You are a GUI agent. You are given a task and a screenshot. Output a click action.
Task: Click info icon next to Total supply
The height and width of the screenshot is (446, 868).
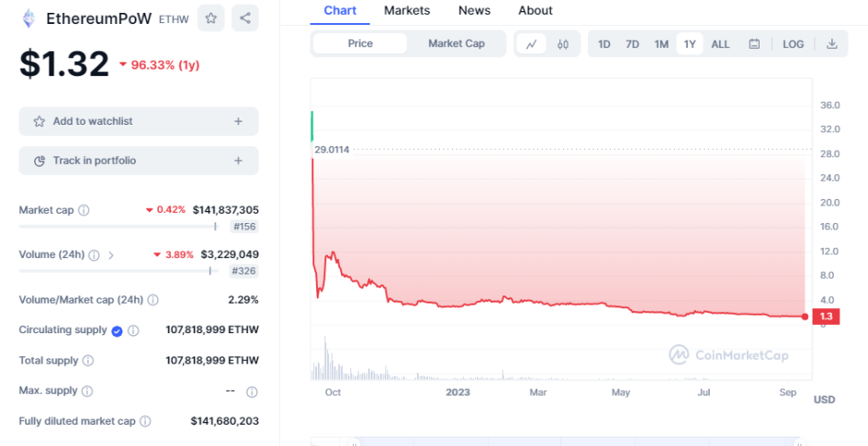[88, 361]
